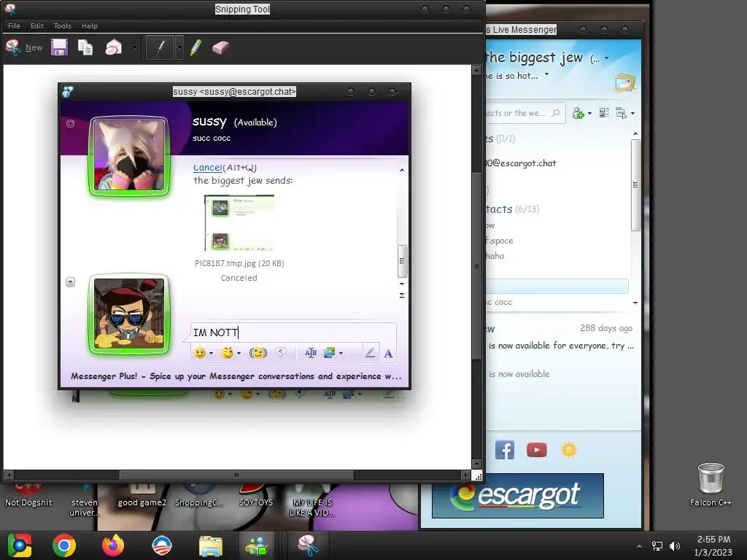Open the winks picker icon

coord(228,353)
